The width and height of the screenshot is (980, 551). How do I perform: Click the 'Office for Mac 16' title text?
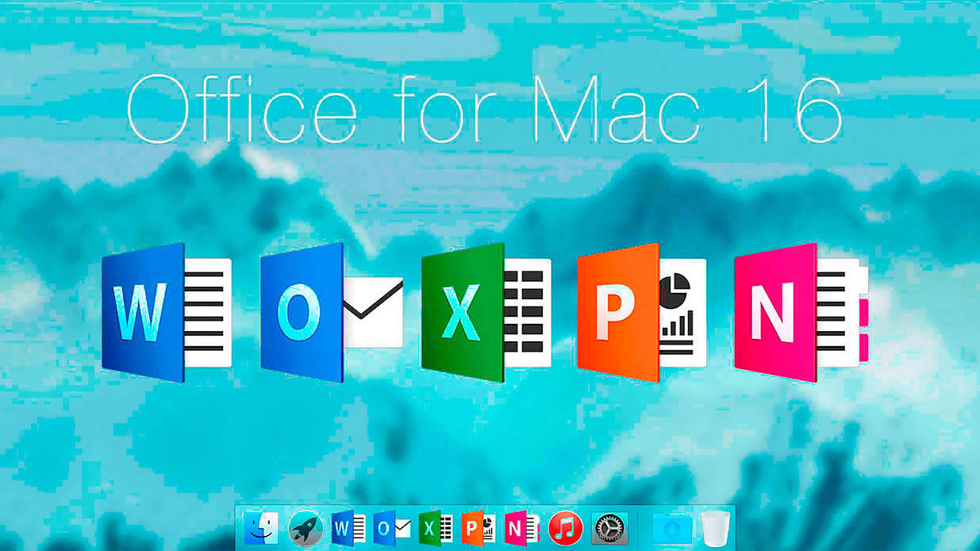point(484,109)
